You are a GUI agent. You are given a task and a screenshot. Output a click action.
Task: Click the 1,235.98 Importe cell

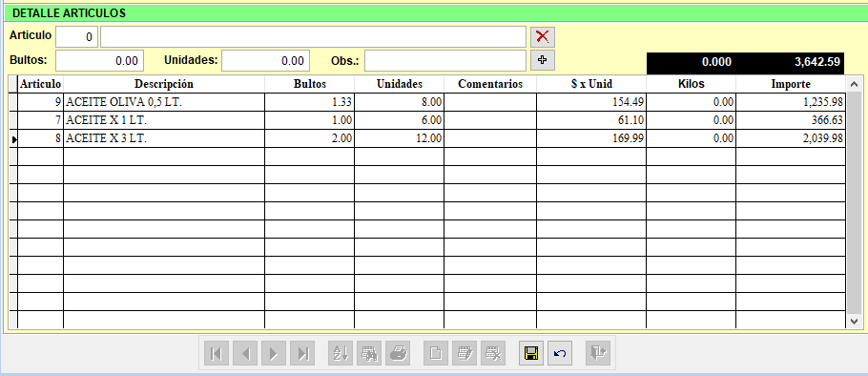coord(791,102)
